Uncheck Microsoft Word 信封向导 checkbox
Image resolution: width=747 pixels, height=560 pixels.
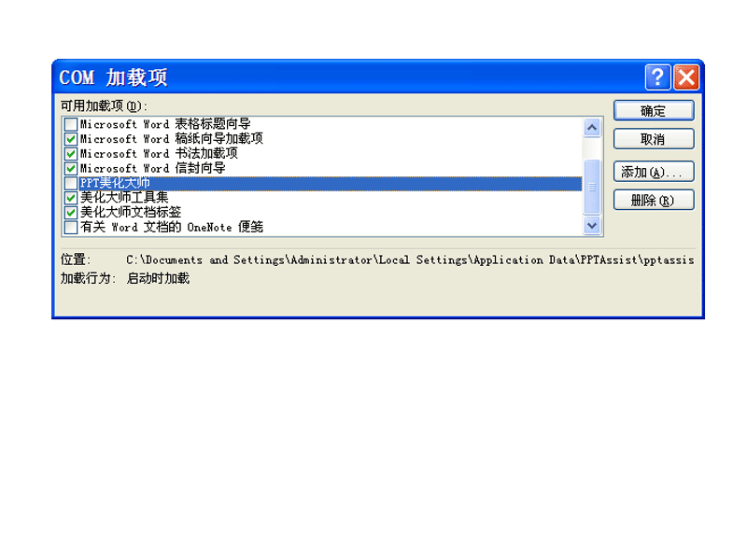pyautogui.click(x=71, y=169)
